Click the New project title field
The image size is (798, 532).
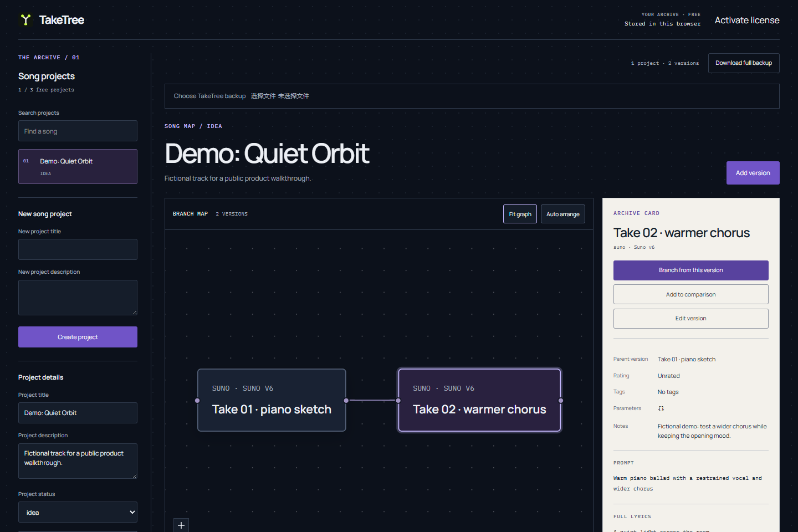(78, 249)
